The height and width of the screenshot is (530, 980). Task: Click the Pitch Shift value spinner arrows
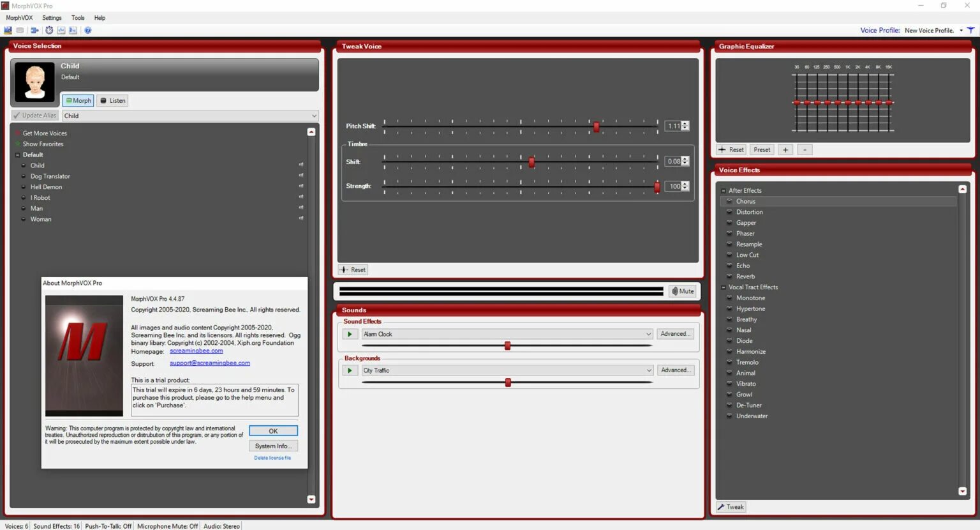(685, 126)
